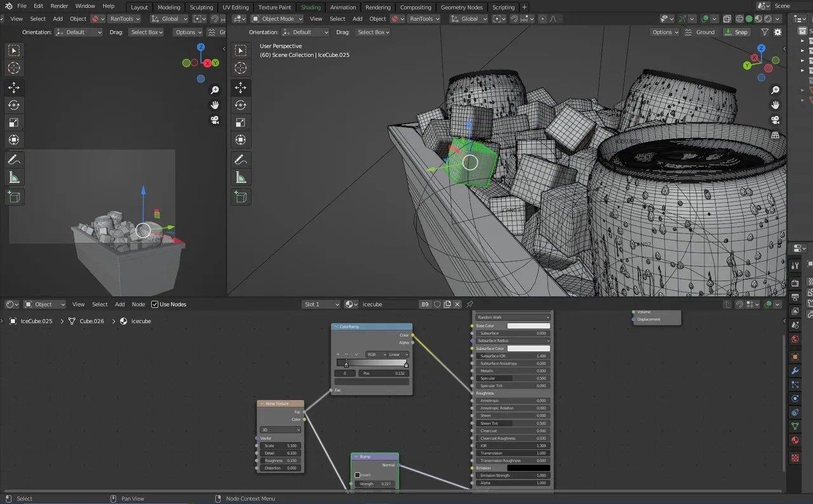Click the zoom magnifier icon in left viewport
This screenshot has height=504, width=813.
[215, 91]
